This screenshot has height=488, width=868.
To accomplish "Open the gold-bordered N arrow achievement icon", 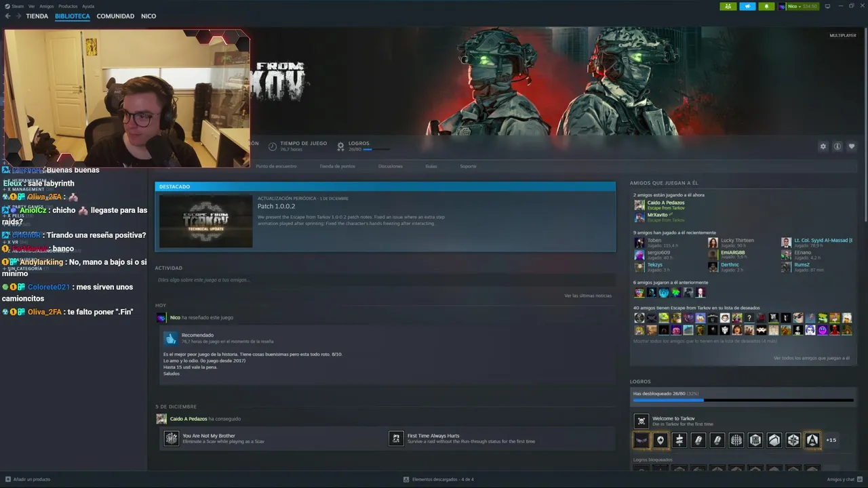I will pos(812,440).
